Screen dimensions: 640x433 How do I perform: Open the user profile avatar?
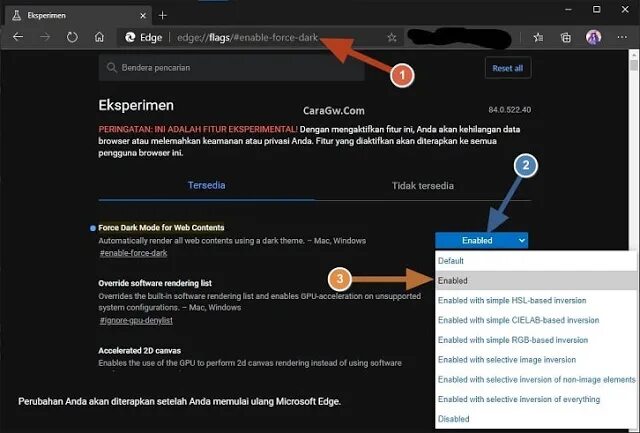(593, 38)
